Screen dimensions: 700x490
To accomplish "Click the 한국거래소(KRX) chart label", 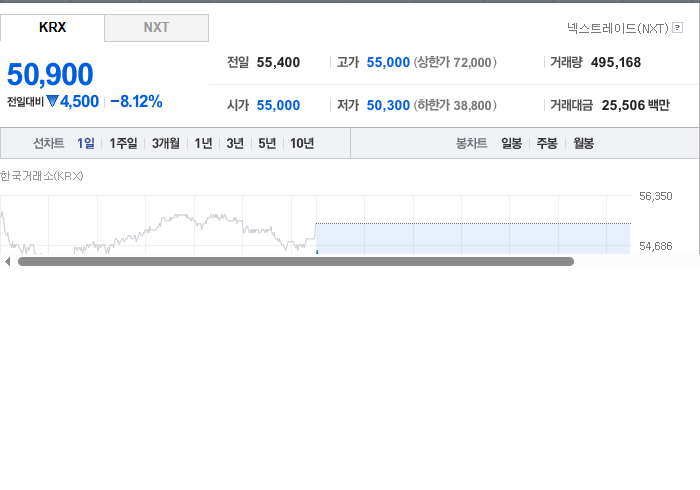I will [42, 176].
